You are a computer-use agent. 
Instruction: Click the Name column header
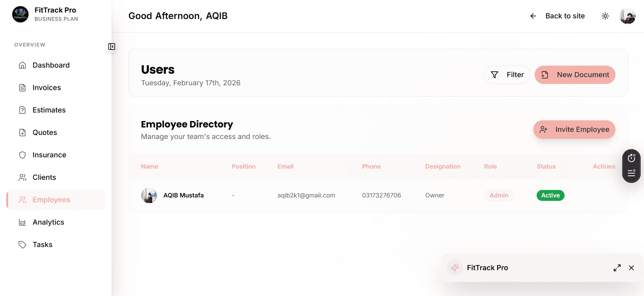pos(149,167)
